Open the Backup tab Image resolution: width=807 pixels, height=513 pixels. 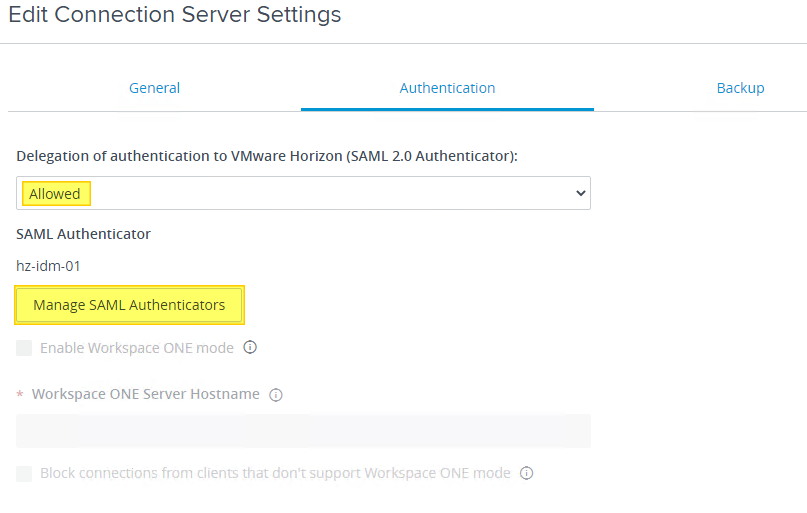pos(740,88)
